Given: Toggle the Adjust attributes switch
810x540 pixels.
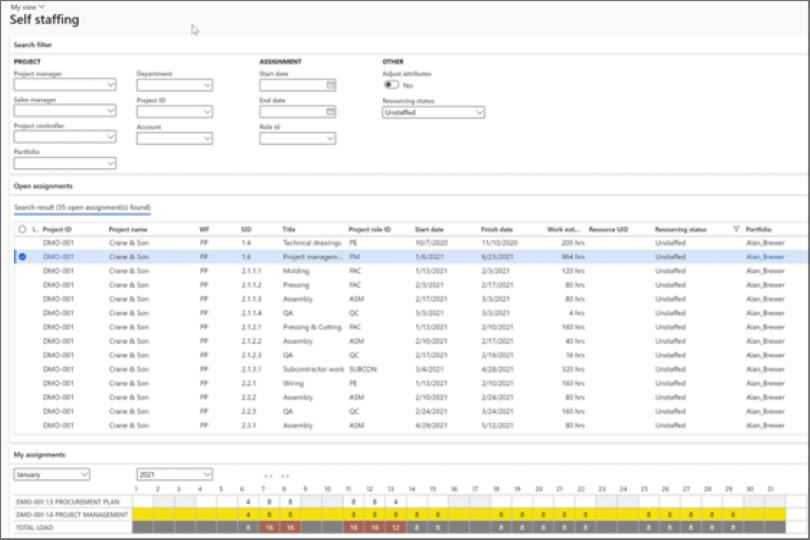Looking at the screenshot, I should (x=391, y=86).
